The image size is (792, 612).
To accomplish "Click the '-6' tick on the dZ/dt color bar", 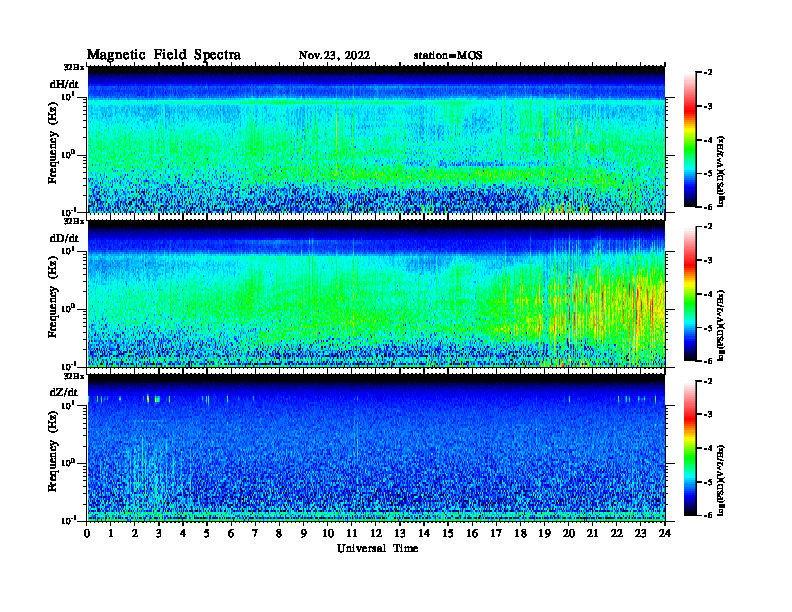I will 708,515.
